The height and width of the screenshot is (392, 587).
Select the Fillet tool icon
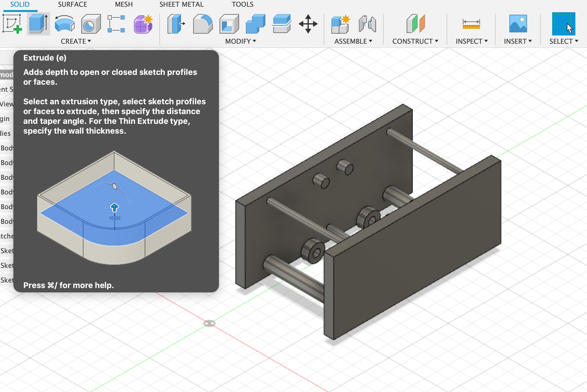(x=203, y=24)
